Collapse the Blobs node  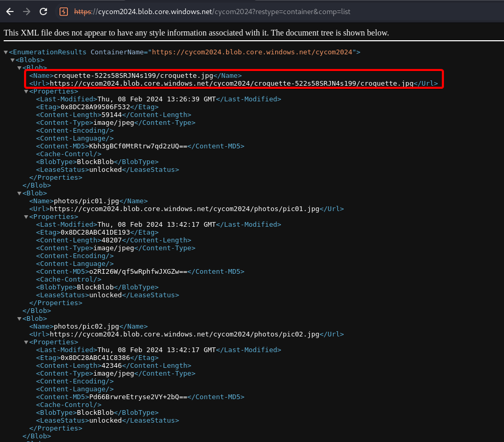pyautogui.click(x=13, y=60)
